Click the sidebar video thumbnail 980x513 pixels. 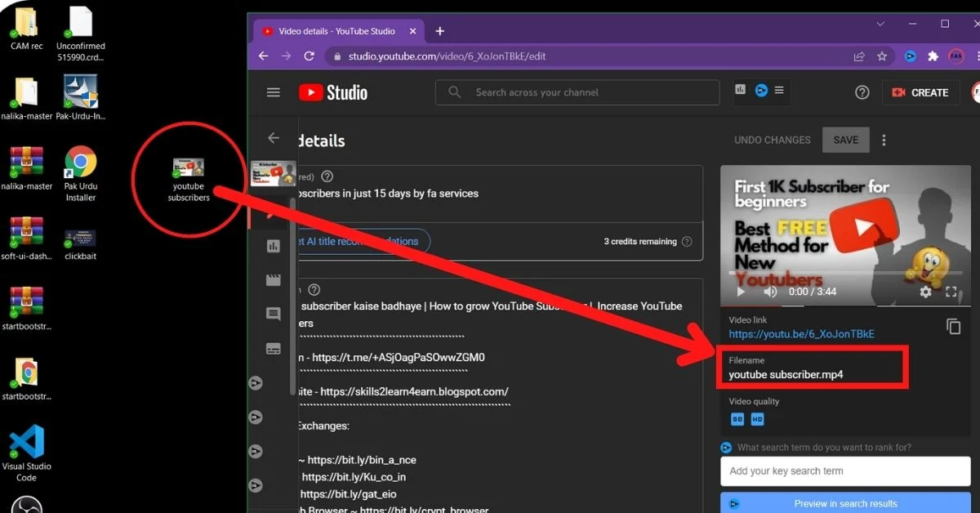click(x=273, y=173)
